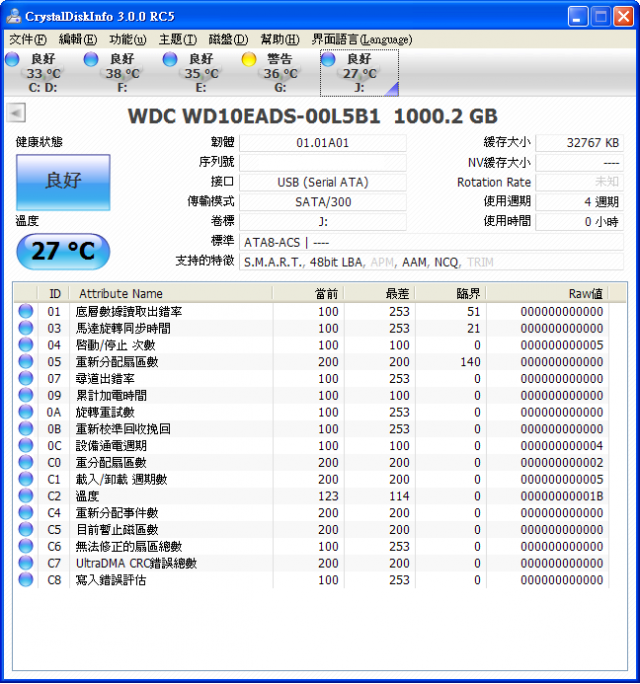Image resolution: width=640 pixels, height=684 pixels.
Task: Click the Raw值 column header
Action: tap(547, 294)
